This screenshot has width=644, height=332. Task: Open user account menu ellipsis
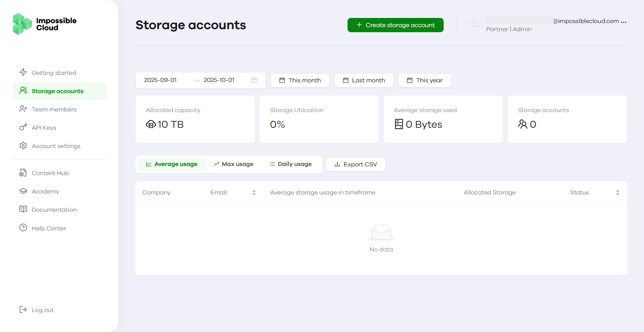pos(623,22)
